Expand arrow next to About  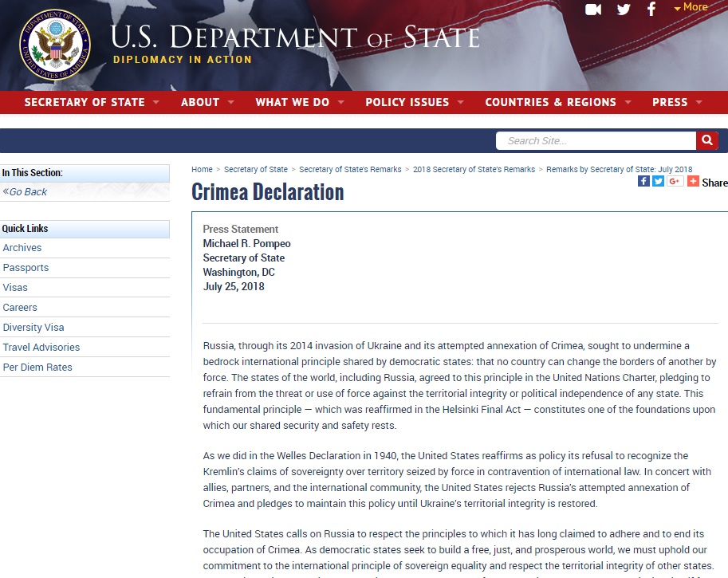[x=230, y=102]
